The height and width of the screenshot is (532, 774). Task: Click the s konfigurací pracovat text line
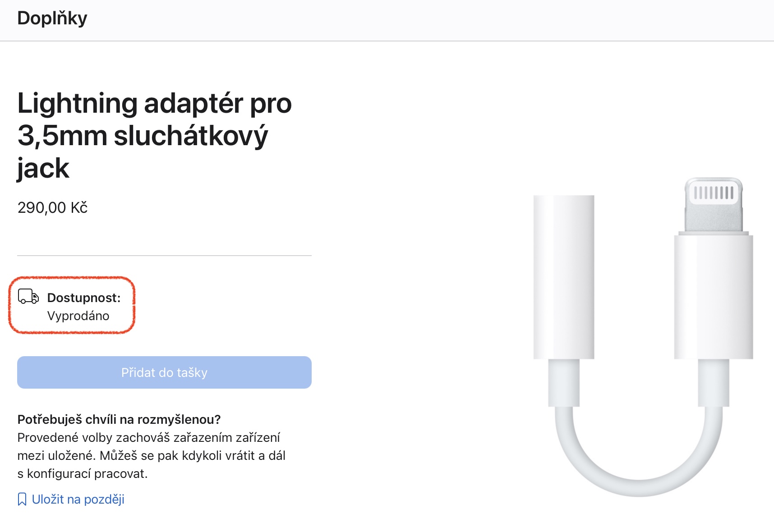(x=83, y=473)
